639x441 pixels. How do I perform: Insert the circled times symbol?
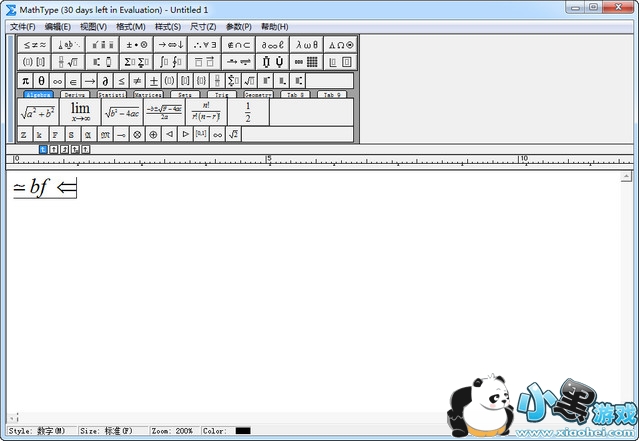point(137,134)
